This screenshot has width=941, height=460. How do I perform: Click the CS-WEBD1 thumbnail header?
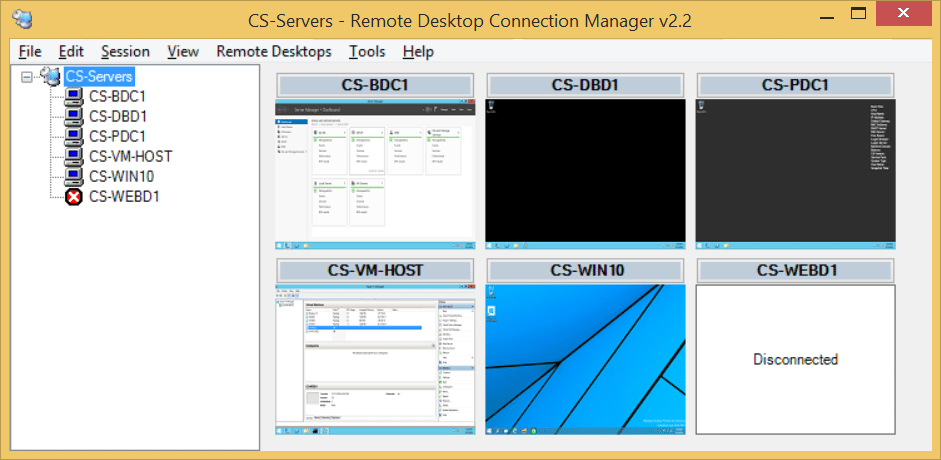point(795,270)
